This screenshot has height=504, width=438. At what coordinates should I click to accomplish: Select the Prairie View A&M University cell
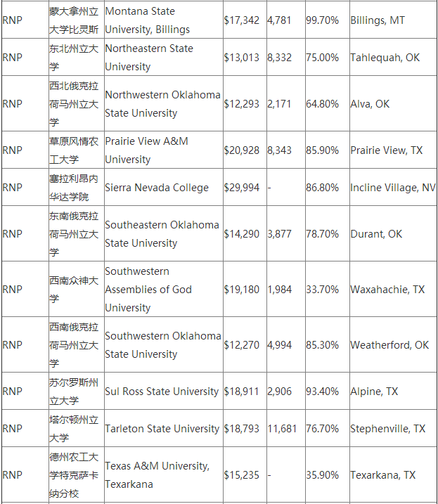[164, 150]
